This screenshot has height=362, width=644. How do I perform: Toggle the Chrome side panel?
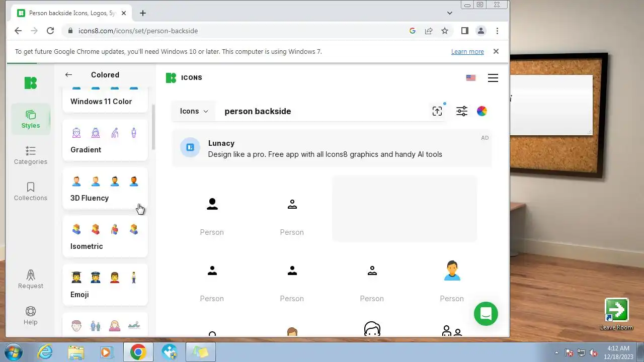point(465,31)
